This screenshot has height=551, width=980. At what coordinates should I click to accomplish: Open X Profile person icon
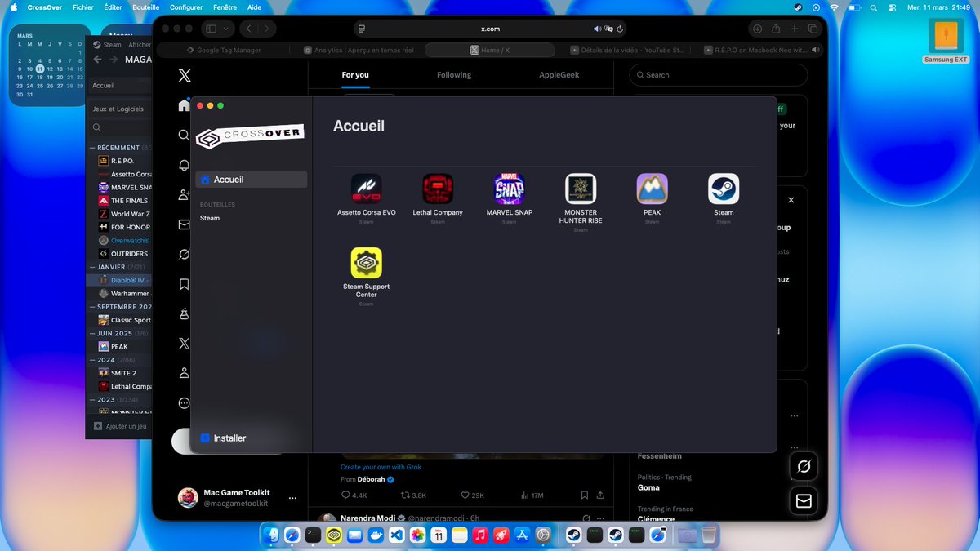[x=185, y=373]
